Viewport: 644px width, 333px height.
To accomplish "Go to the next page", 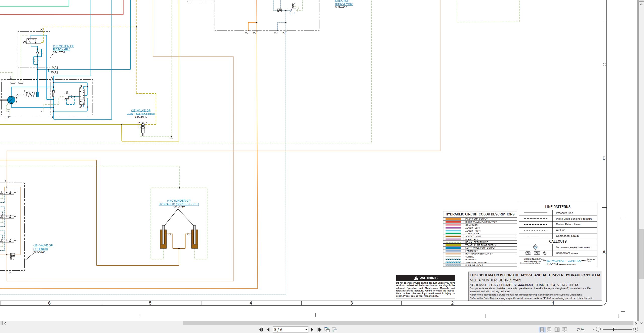I will pyautogui.click(x=312, y=329).
